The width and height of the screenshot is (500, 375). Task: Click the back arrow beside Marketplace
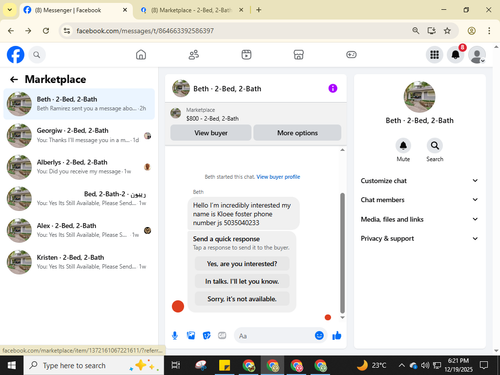[14, 79]
